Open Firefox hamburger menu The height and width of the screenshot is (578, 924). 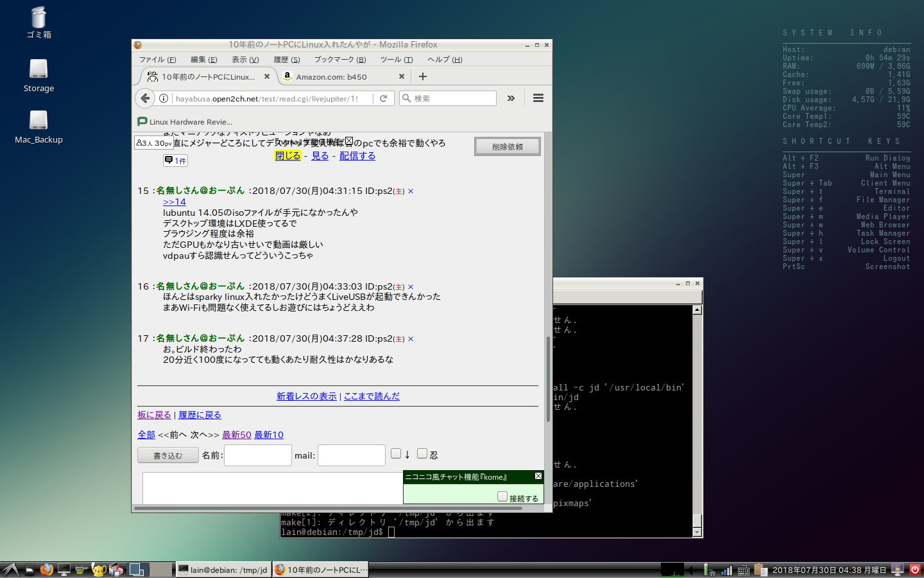[x=538, y=98]
